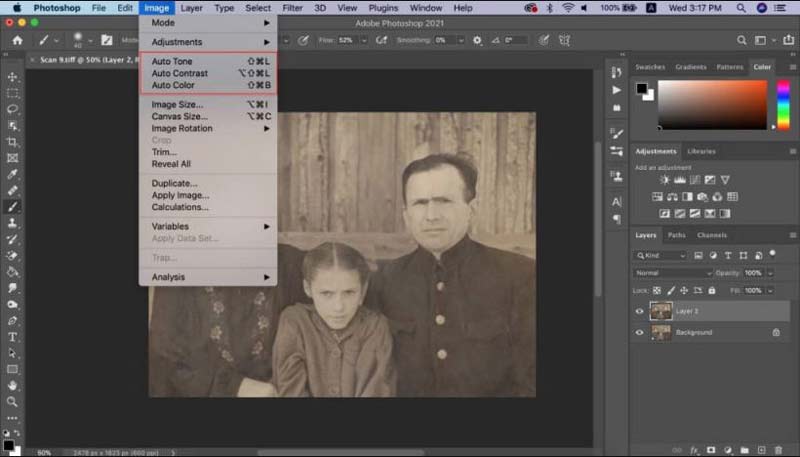Select the Crop tool
Screen dimensions: 800x457
[x=13, y=141]
